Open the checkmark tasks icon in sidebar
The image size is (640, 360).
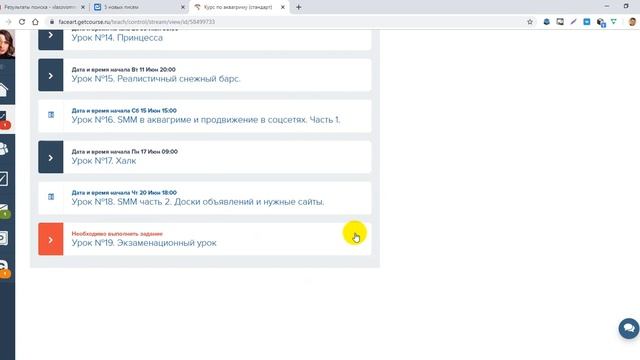(4, 179)
